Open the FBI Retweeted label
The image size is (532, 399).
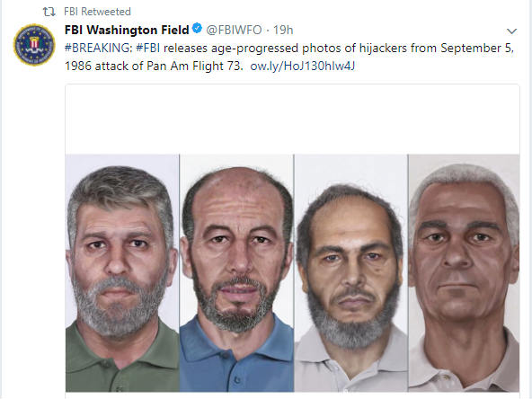pos(97,12)
